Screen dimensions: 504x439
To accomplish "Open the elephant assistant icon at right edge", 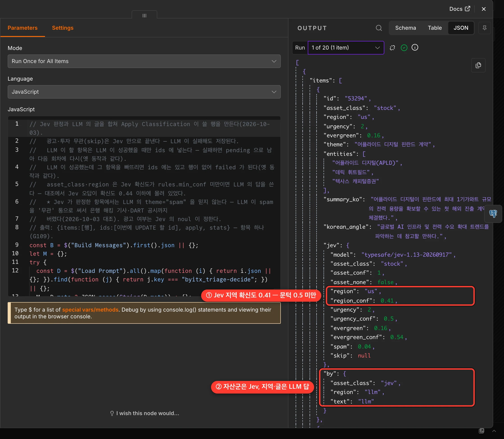I will (x=493, y=214).
